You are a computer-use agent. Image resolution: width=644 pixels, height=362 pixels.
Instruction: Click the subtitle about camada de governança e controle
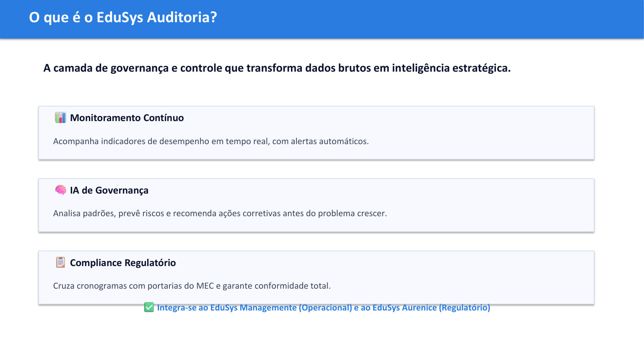[x=277, y=68]
